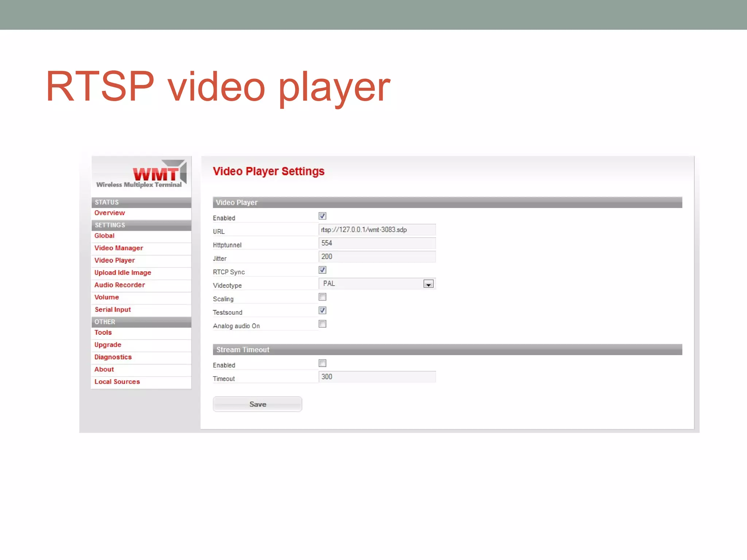
Task: Open Global settings
Action: pos(104,236)
